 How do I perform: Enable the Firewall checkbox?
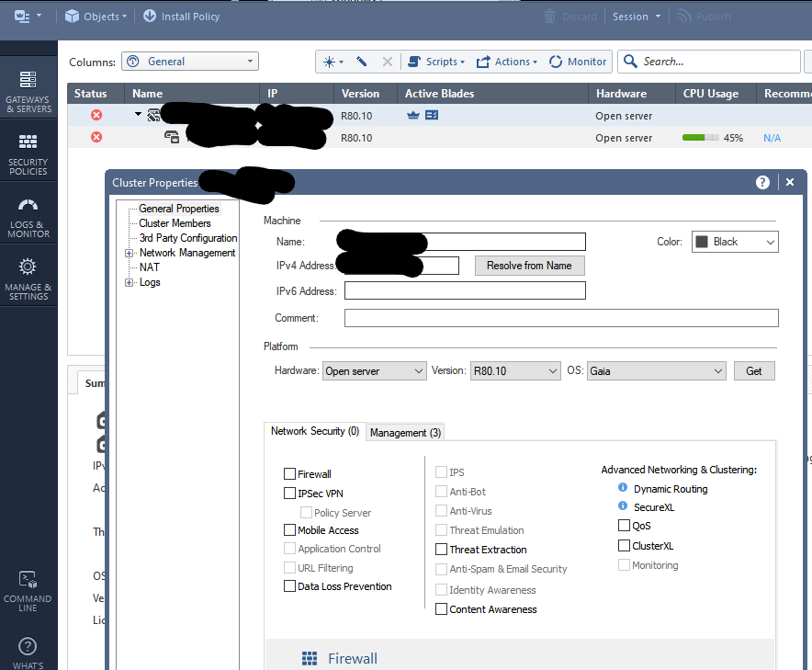[x=289, y=473]
